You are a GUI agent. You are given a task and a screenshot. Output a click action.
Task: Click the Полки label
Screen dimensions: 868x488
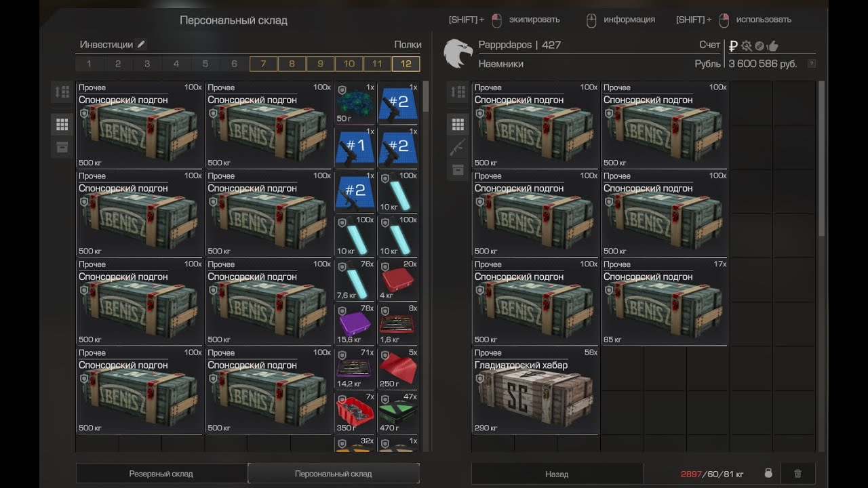coord(408,45)
